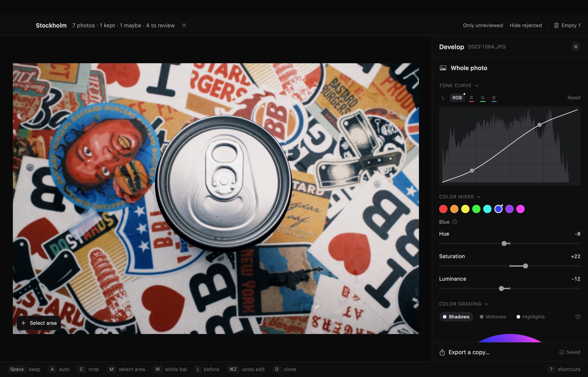Click the Empty trash icon
Image resolution: width=588 pixels, height=377 pixels.
coord(556,26)
